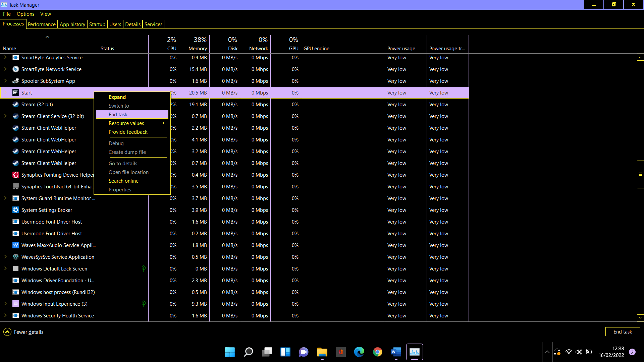The width and height of the screenshot is (644, 362).
Task: Open File Explorer on the taskbar
Action: (322, 352)
